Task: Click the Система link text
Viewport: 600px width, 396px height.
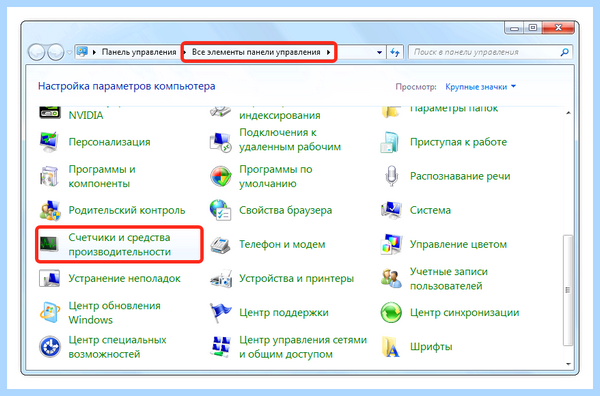Action: click(x=430, y=210)
